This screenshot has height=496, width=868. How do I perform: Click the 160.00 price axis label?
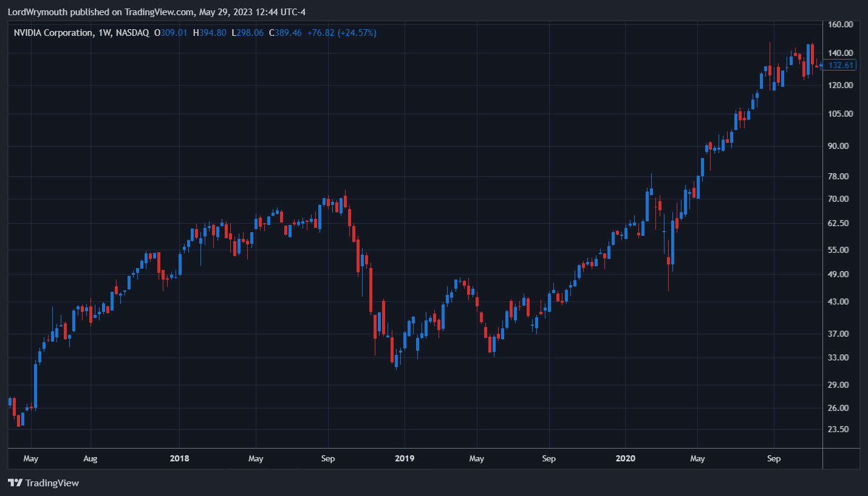(x=841, y=24)
